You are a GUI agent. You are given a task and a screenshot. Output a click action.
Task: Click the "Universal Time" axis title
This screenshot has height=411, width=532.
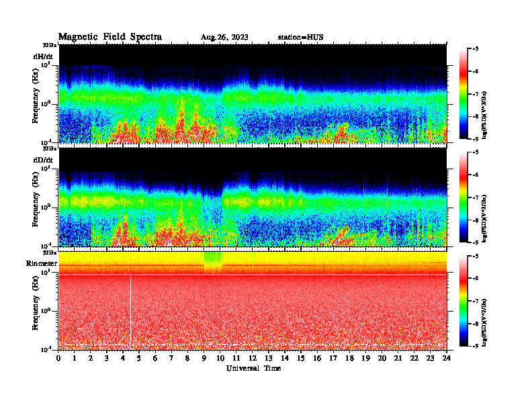point(253,368)
